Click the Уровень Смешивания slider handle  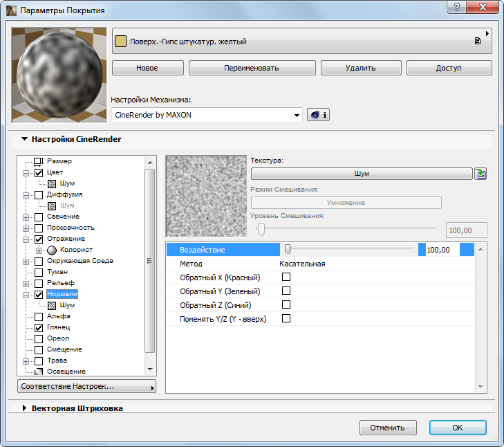pyautogui.click(x=261, y=229)
